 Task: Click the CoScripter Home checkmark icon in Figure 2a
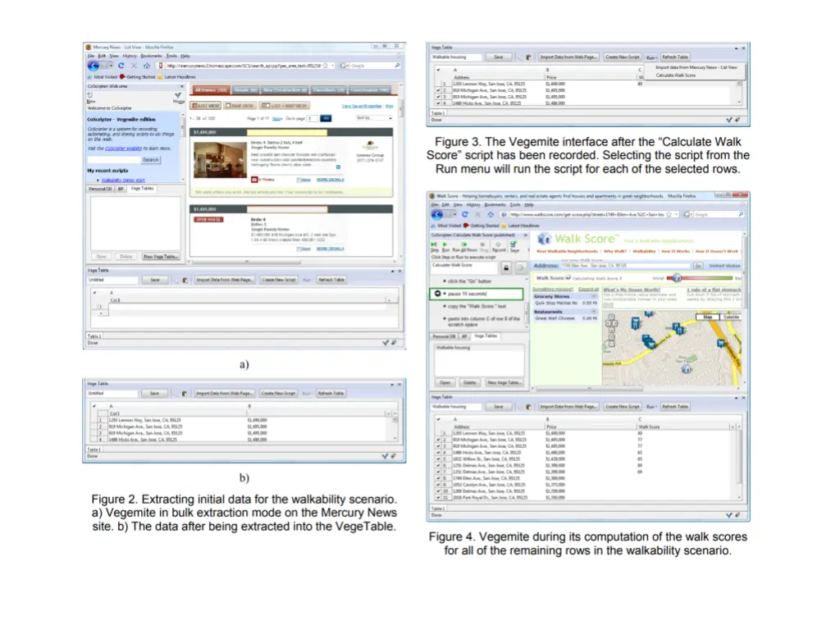[x=178, y=95]
